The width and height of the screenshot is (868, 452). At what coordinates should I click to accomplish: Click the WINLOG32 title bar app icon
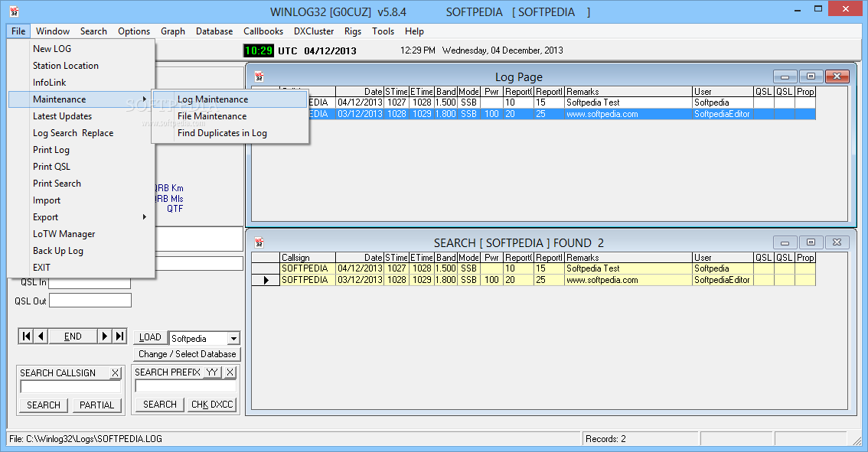[15, 11]
